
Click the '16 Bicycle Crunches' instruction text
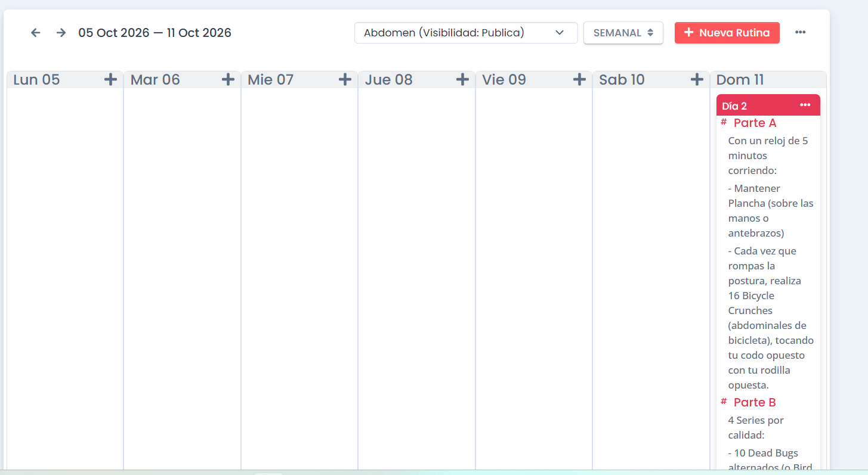click(771, 318)
